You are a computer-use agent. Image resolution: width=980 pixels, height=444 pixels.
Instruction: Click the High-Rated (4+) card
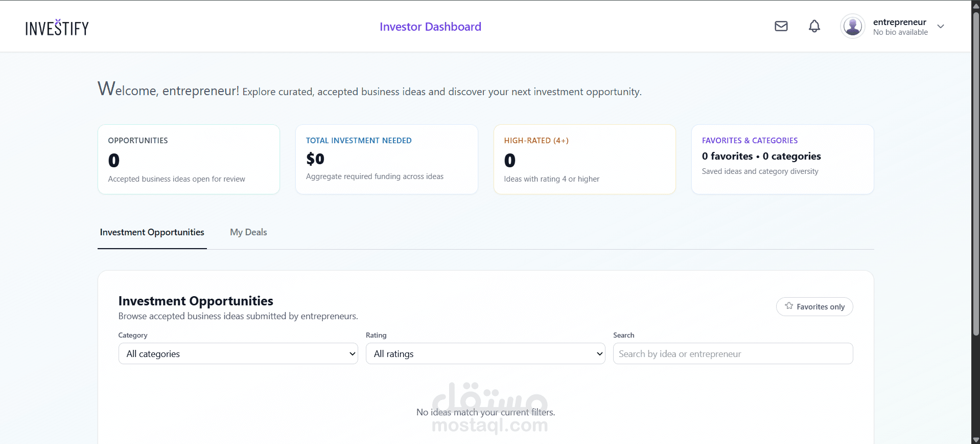click(584, 159)
